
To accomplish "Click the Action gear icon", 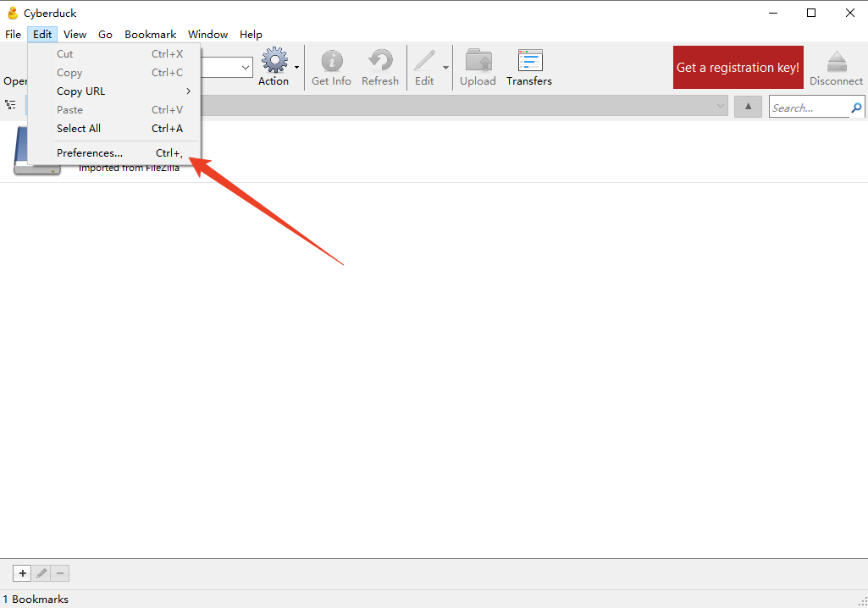I will 274,60.
